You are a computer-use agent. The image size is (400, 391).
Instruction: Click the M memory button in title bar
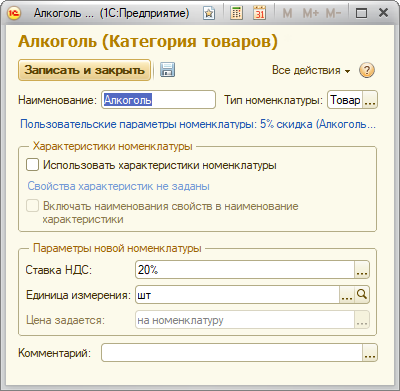coord(287,13)
